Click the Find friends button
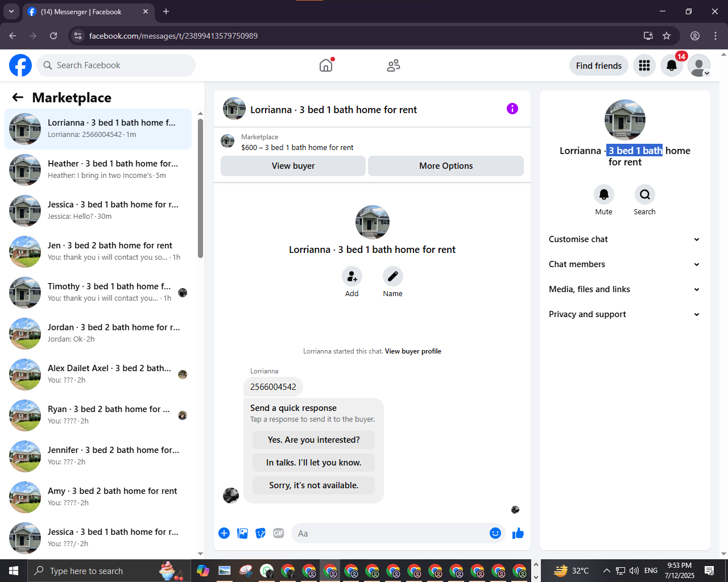728x582 pixels. tap(599, 65)
